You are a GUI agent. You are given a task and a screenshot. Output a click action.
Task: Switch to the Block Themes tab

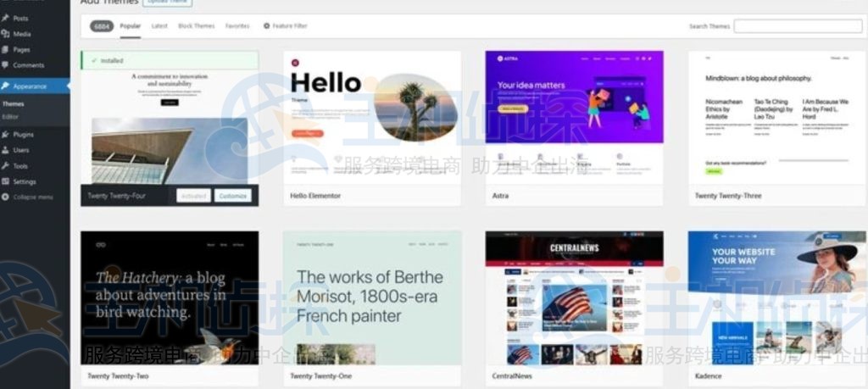click(x=196, y=26)
